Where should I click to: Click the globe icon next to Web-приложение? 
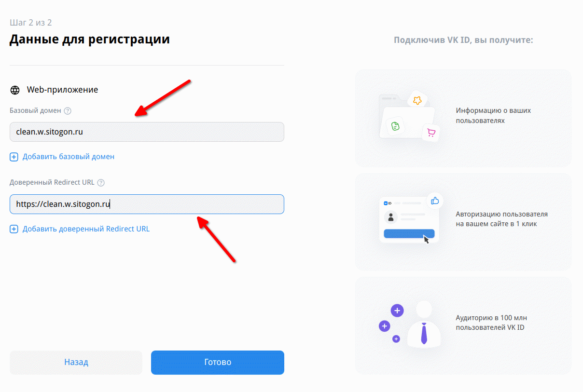[x=15, y=90]
